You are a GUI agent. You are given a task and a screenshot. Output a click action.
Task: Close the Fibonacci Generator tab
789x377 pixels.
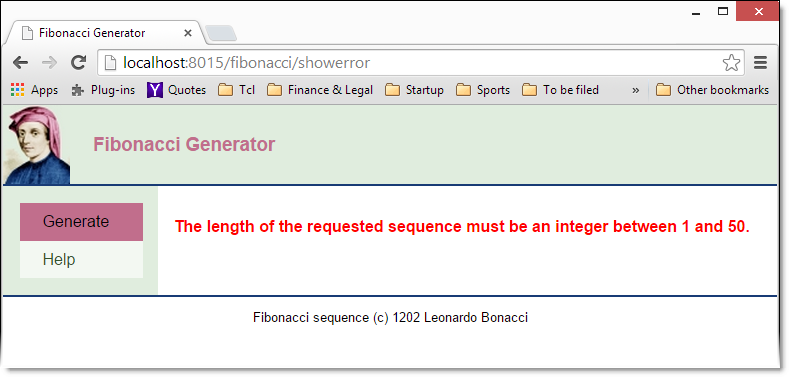click(x=188, y=33)
